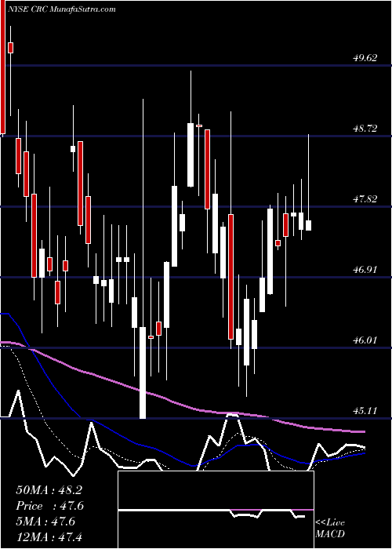Click the NYSE CRC MunafaSutra.com title text

(60, 9)
